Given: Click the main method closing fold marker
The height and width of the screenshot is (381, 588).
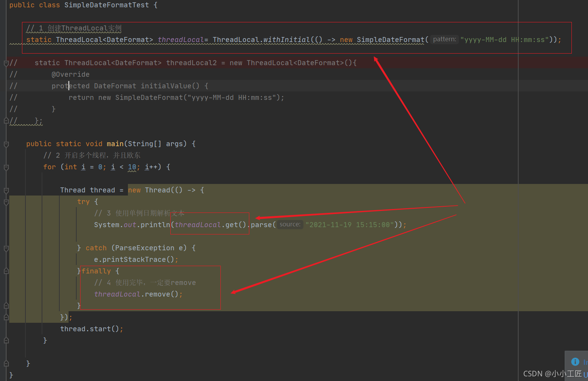Looking at the screenshot, I should coord(6,364).
